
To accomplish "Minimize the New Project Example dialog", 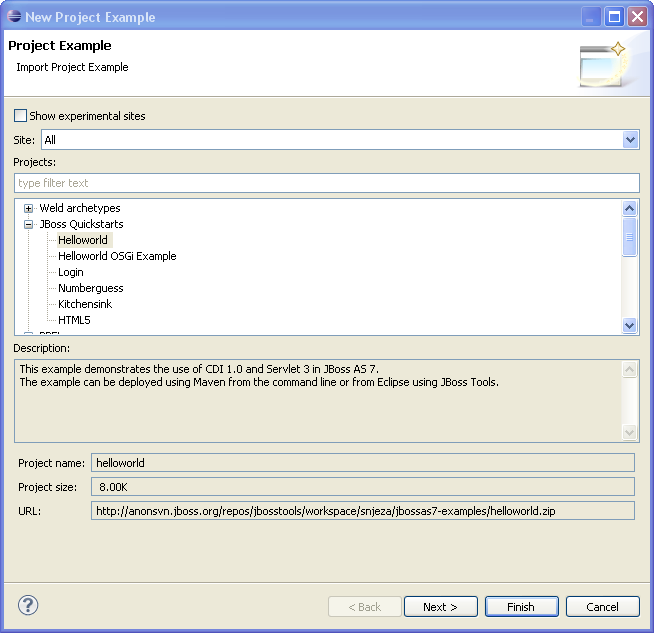I will 592,16.
